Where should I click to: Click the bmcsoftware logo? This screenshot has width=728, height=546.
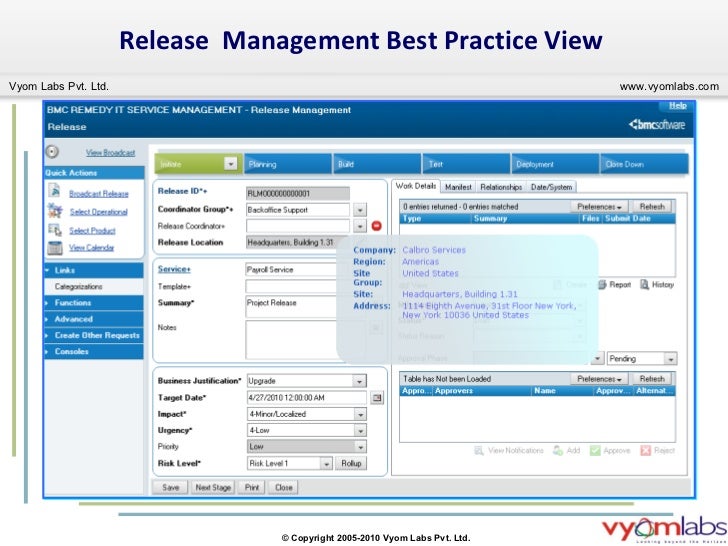coord(656,124)
